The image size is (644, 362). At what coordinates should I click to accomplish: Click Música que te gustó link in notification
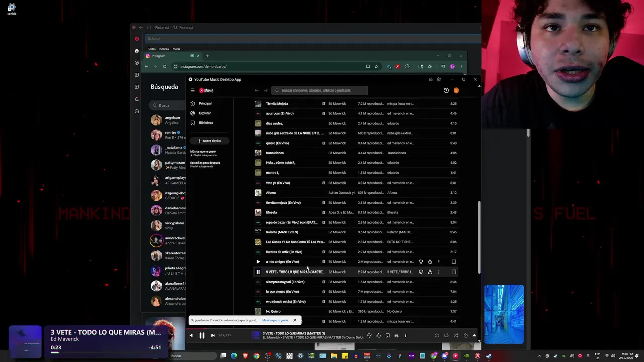[275, 320]
